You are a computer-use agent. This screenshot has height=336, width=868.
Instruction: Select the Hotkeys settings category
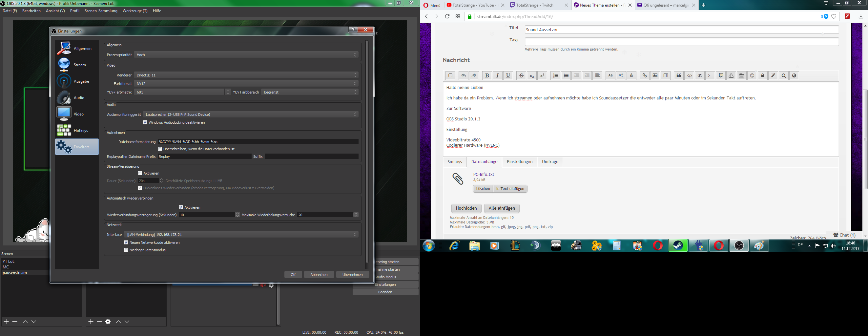tap(76, 130)
